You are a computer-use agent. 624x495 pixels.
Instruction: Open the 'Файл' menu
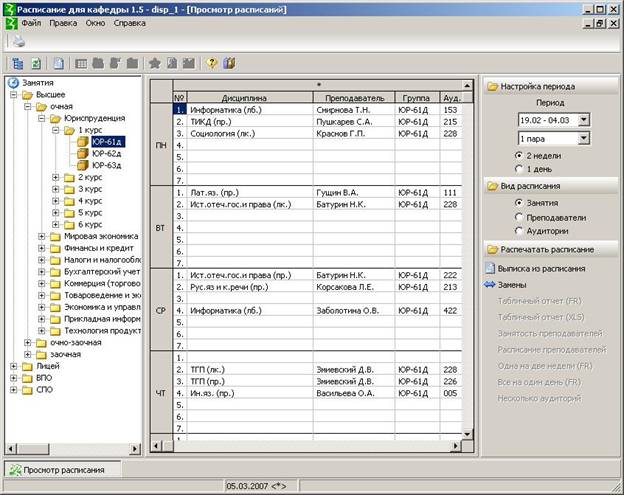(31, 22)
